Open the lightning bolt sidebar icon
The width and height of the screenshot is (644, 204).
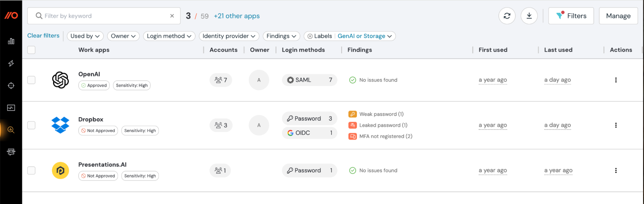(11, 63)
